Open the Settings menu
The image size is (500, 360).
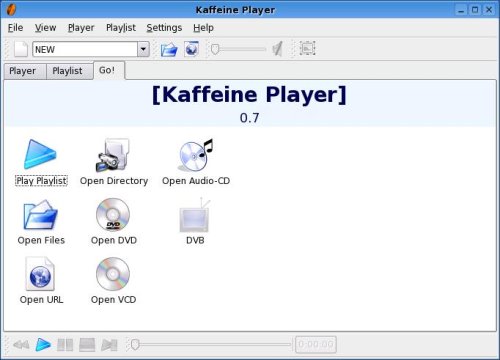pos(164,28)
